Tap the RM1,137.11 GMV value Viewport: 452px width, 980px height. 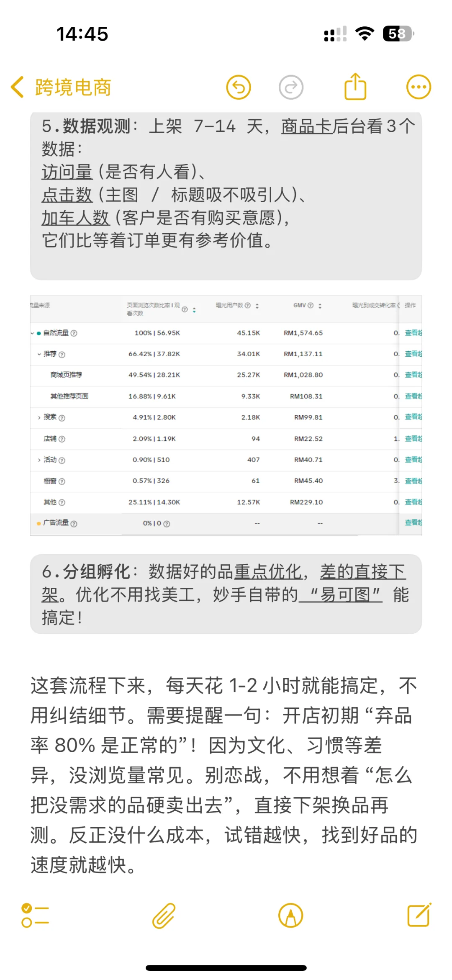[x=303, y=354]
